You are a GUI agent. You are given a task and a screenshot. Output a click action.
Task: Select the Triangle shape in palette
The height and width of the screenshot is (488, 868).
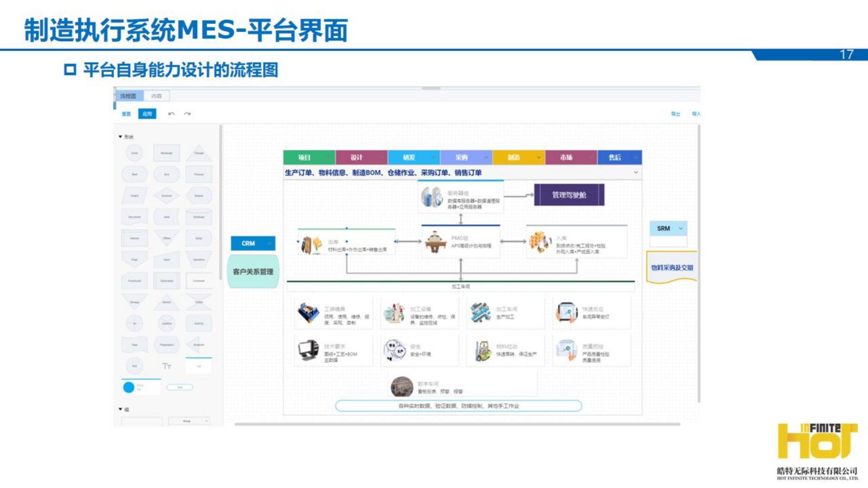pos(198,153)
